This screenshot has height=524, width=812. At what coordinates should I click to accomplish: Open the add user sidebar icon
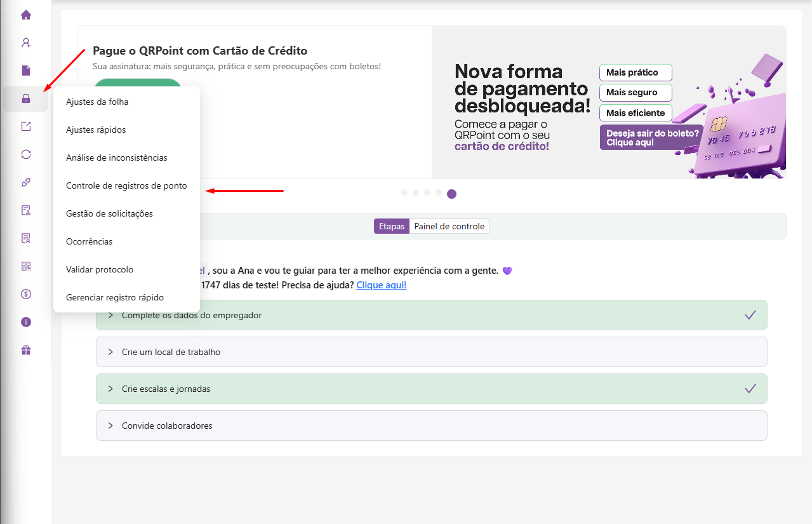pyautogui.click(x=26, y=43)
